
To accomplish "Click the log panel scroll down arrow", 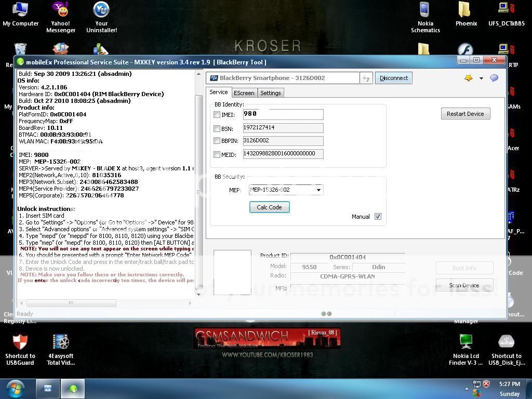I will tap(199, 295).
